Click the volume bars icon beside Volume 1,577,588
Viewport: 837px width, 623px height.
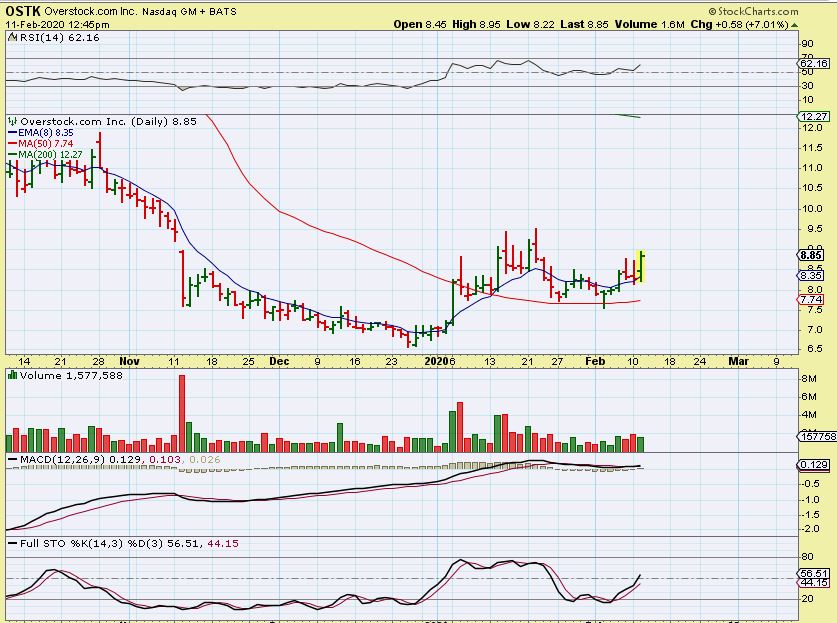pyautogui.click(x=12, y=375)
